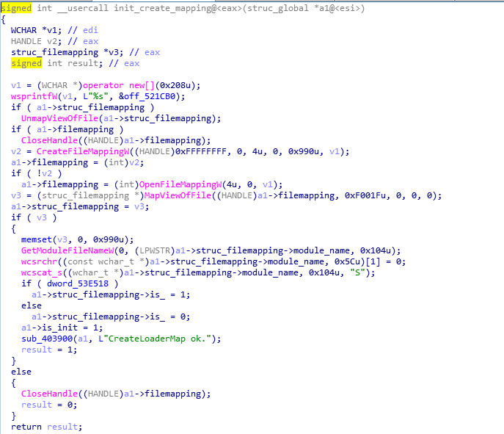Click the 'is_ = 0;' assignment line
The image size is (504, 434).
pos(111,317)
